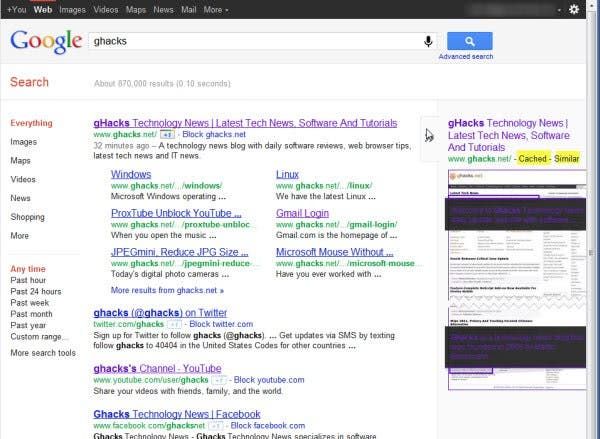
Task: Open Microsoft Mouse Without sitelink
Action: [x=335, y=252]
